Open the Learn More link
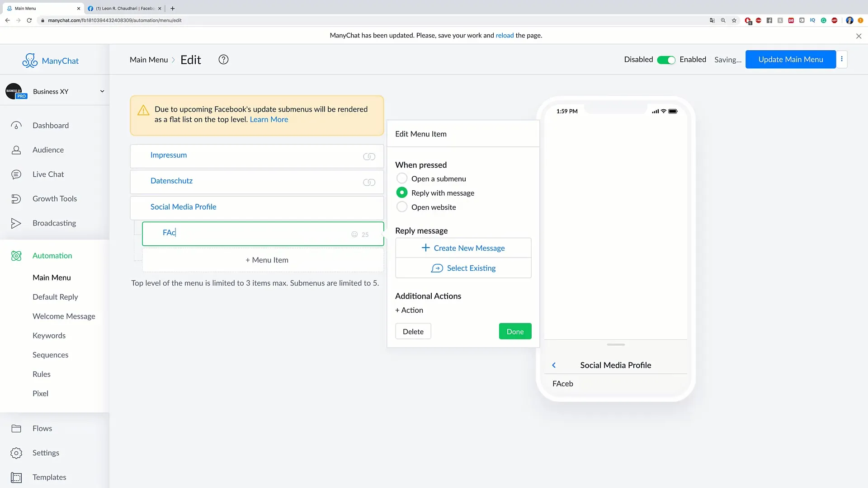 (269, 119)
